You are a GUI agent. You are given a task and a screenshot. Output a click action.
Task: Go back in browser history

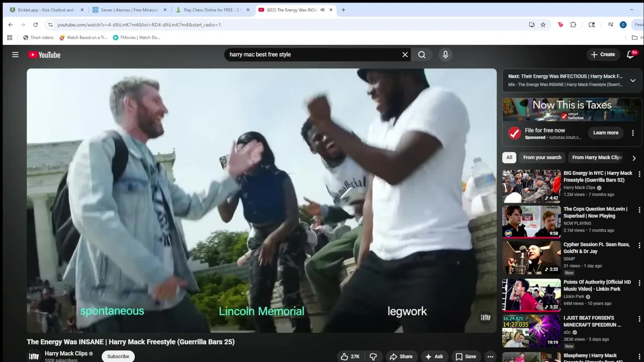[x=11, y=25]
